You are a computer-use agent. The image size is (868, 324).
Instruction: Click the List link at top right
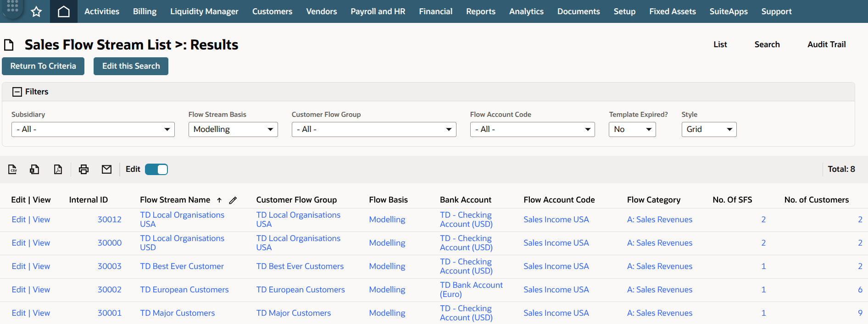720,44
